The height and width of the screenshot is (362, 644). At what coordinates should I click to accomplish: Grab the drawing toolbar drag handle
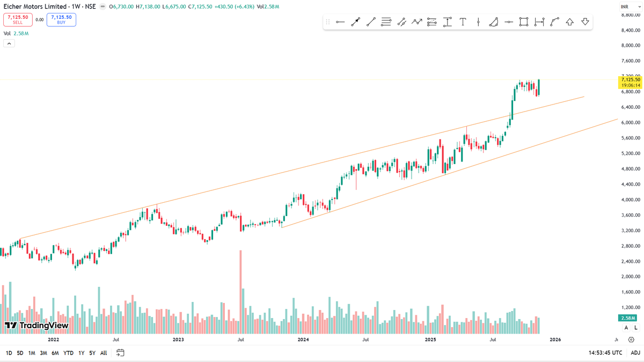328,22
